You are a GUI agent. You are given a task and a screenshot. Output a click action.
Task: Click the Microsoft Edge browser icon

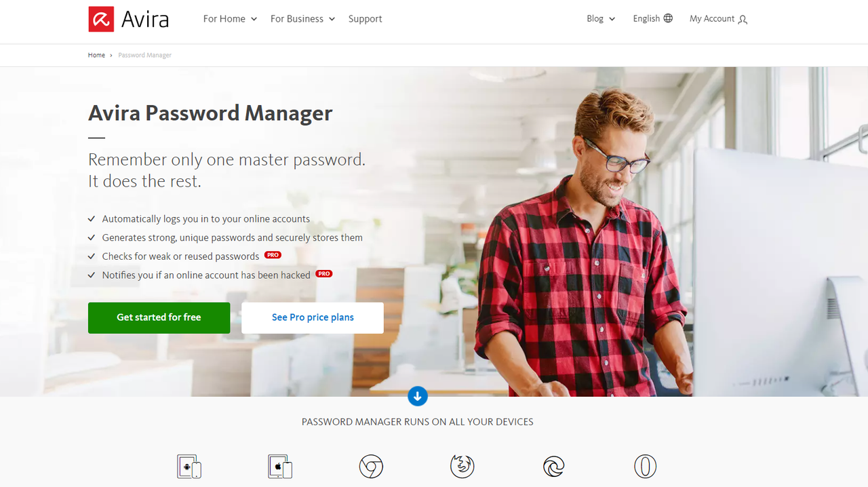point(554,467)
